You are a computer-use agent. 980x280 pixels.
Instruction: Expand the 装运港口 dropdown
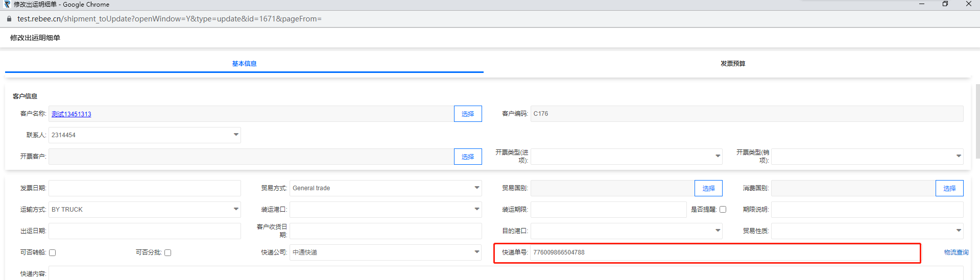pyautogui.click(x=386, y=210)
